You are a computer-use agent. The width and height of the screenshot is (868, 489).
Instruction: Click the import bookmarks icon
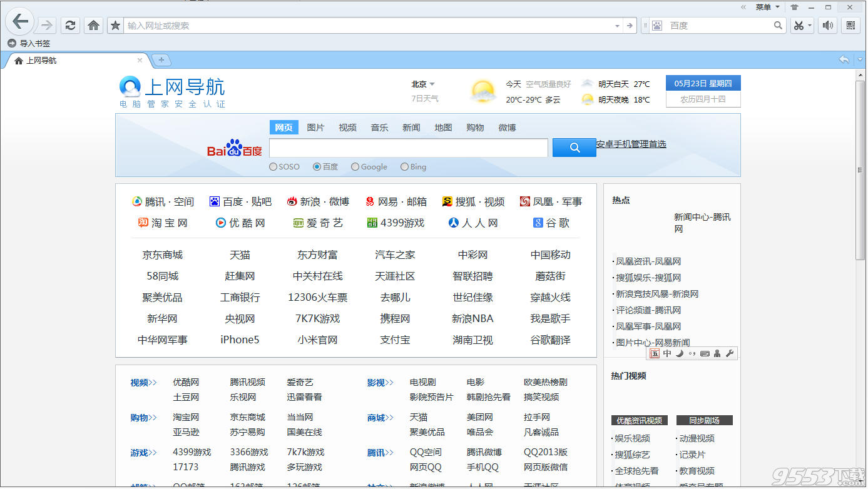[x=12, y=44]
